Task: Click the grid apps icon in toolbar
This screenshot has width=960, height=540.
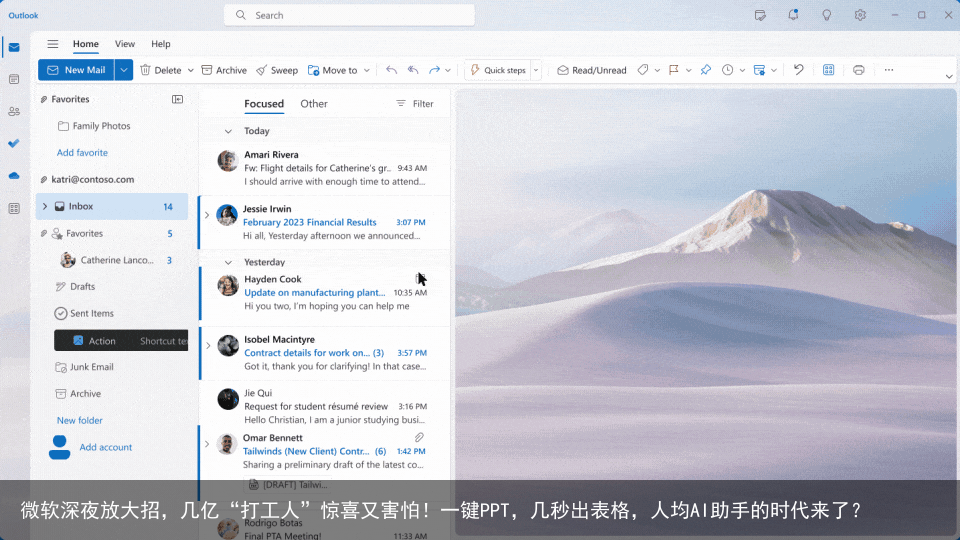Action: pyautogui.click(x=828, y=70)
